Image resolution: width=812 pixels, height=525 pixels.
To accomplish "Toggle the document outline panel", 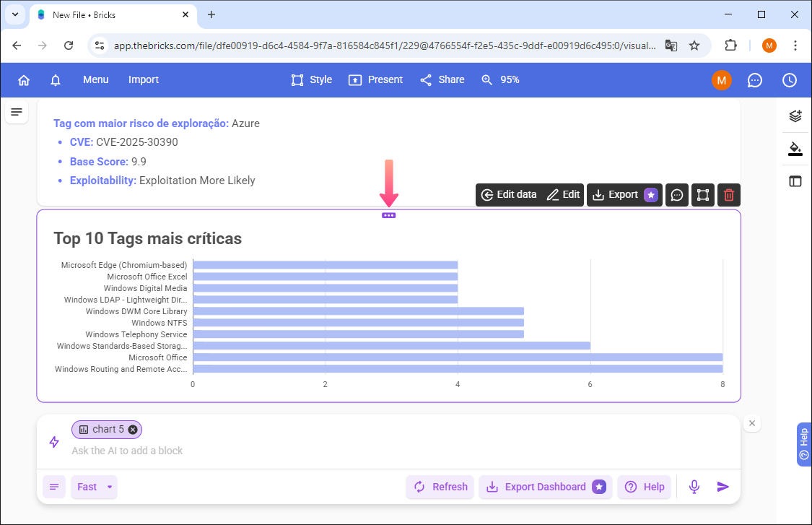I will pos(17,112).
